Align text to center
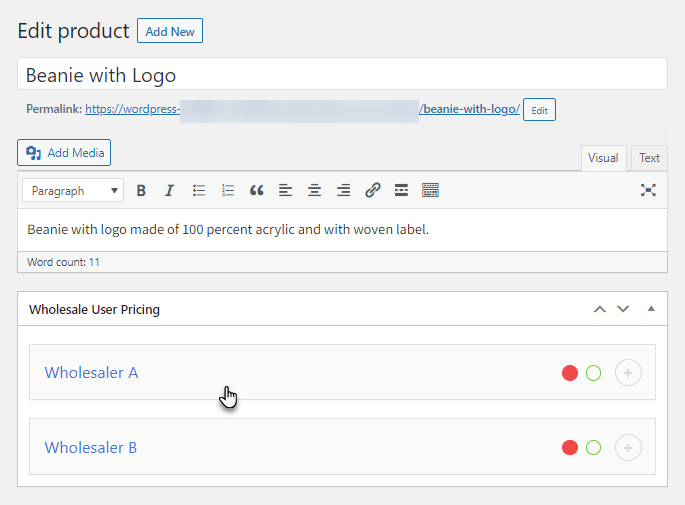Viewport: 685px width, 505px height. (315, 190)
